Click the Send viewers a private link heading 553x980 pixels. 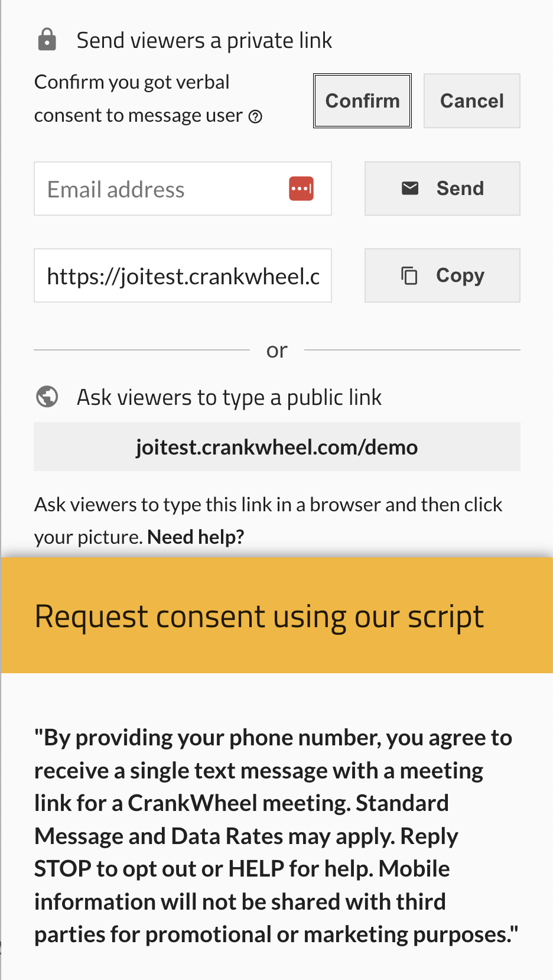(204, 39)
